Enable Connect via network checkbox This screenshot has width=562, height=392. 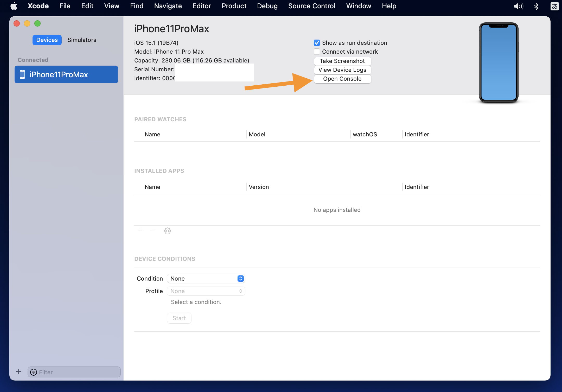point(317,52)
